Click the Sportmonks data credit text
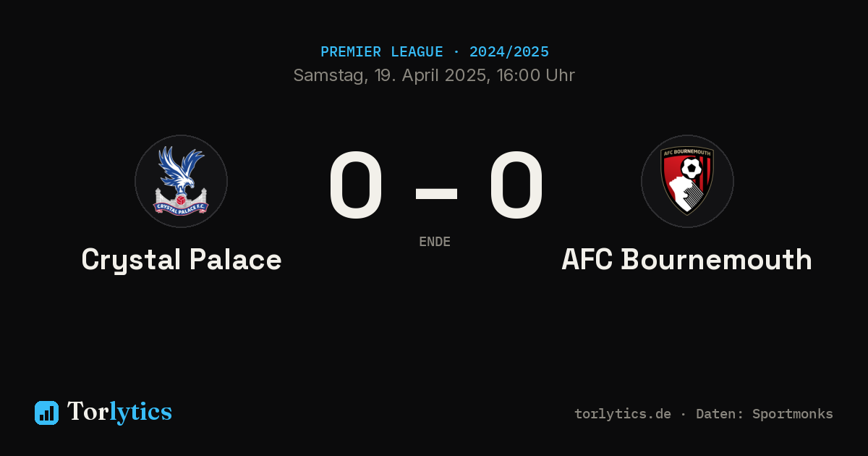Viewport: 868px width, 456px height. [793, 414]
